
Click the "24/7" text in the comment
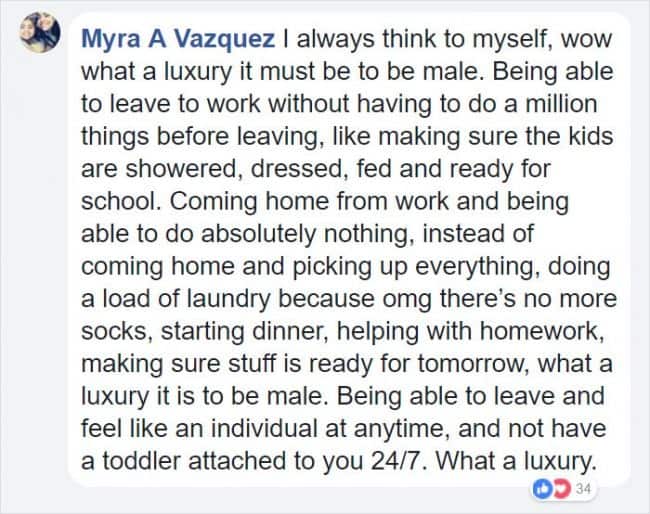click(399, 461)
